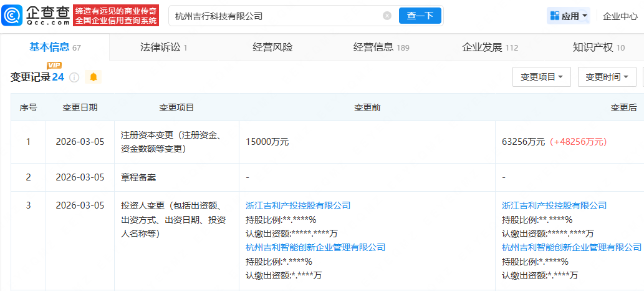Select the 基本信息 tab

pos(55,47)
